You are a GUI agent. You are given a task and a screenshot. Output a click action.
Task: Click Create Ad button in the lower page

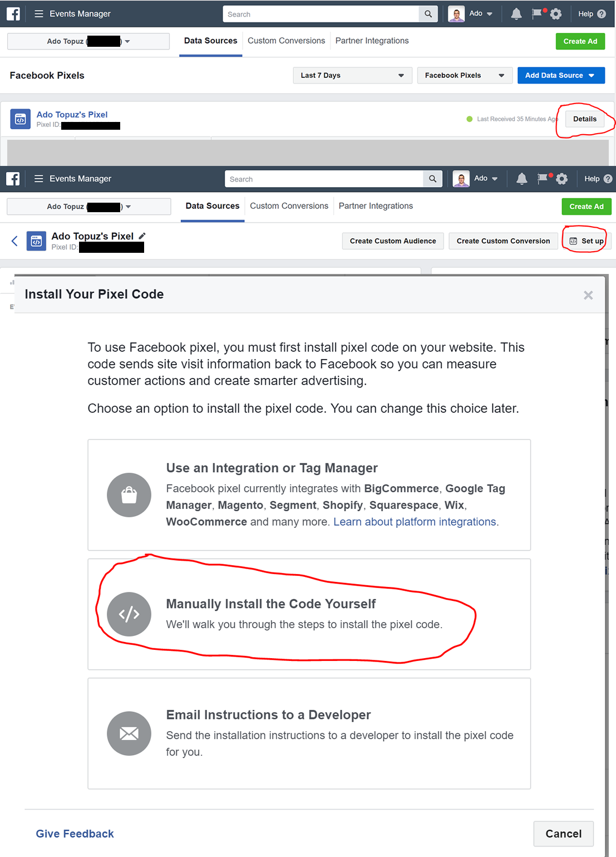tap(587, 207)
